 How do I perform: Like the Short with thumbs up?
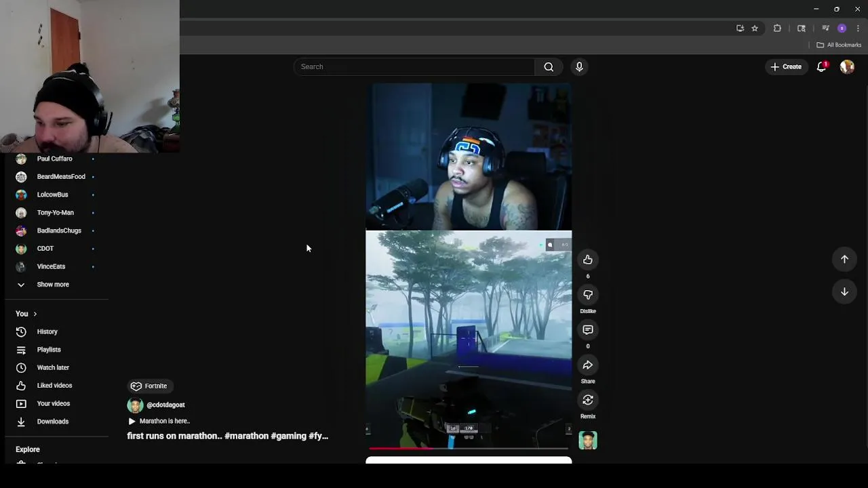[x=588, y=260]
